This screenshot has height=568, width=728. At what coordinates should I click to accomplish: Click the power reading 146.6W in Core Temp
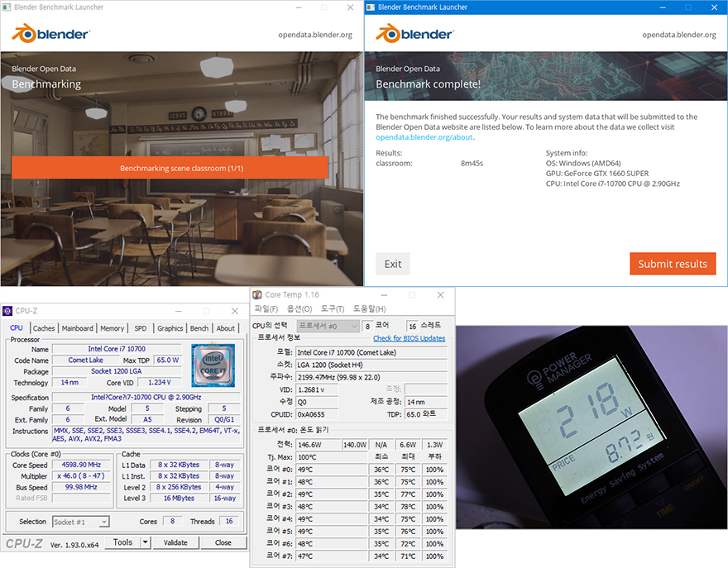pos(318,445)
